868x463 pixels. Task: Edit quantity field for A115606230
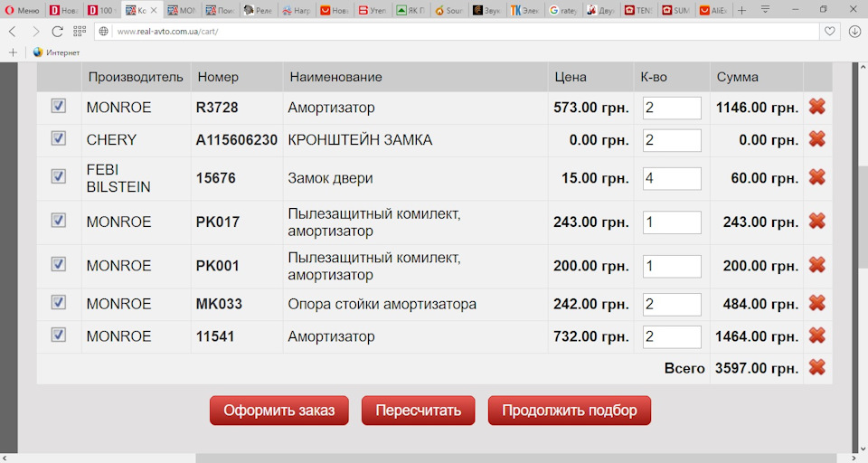672,140
